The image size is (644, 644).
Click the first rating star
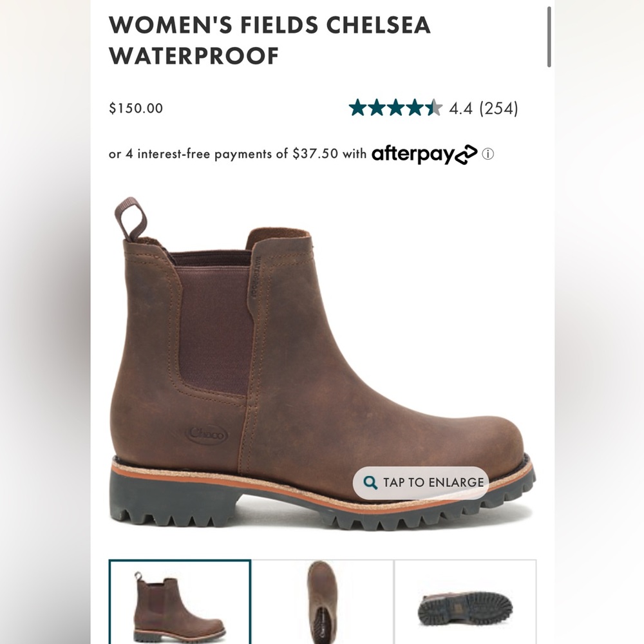click(358, 108)
